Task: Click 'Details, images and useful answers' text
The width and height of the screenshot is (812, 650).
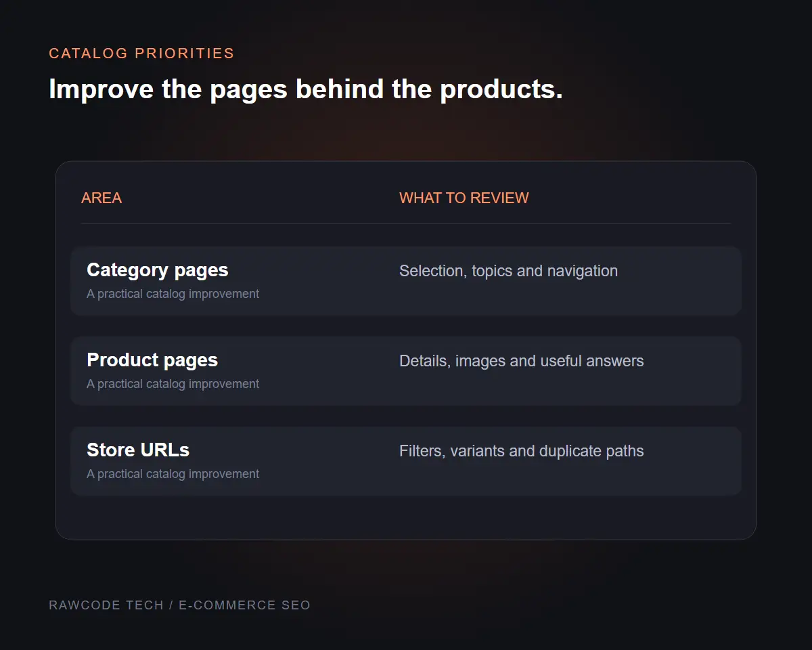Action: tap(521, 361)
